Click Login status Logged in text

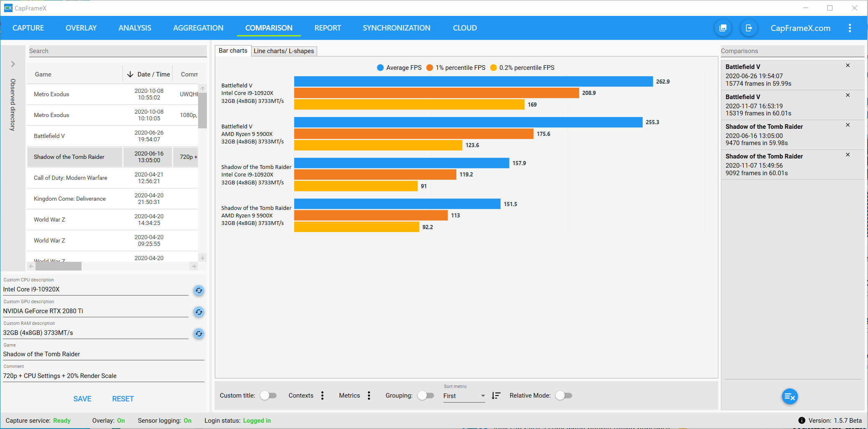[237, 421]
